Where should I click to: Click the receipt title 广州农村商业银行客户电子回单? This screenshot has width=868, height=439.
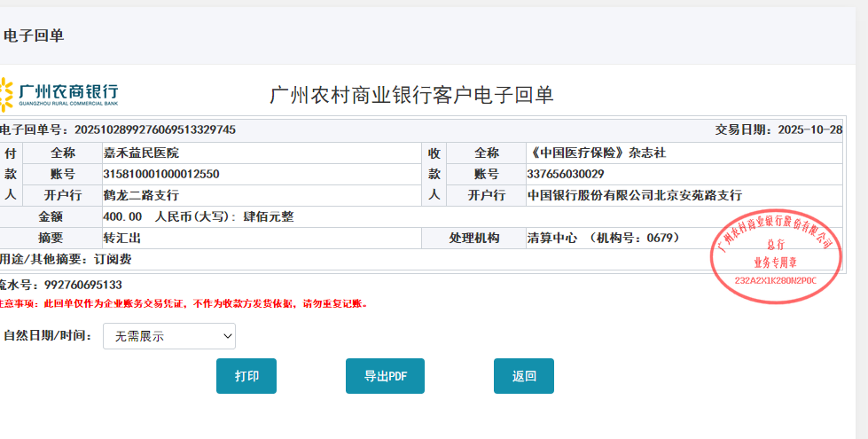[411, 95]
